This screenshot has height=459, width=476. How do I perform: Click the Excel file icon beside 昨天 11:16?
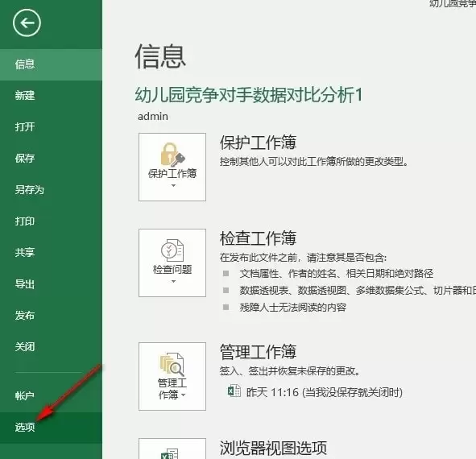pyautogui.click(x=234, y=391)
